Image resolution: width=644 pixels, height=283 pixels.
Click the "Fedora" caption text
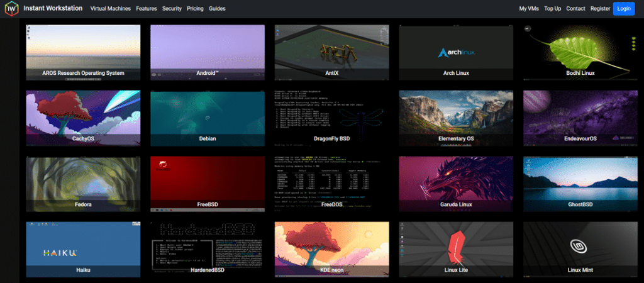pos(83,204)
